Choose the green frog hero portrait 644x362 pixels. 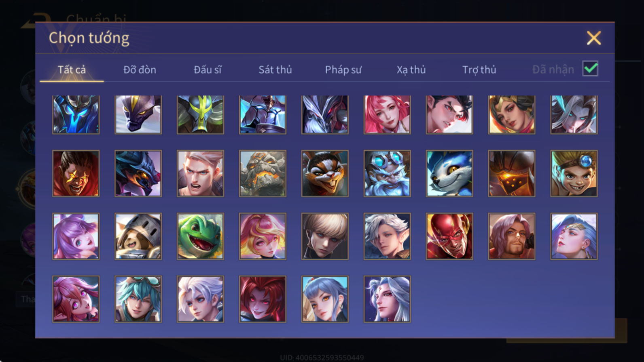(x=200, y=236)
